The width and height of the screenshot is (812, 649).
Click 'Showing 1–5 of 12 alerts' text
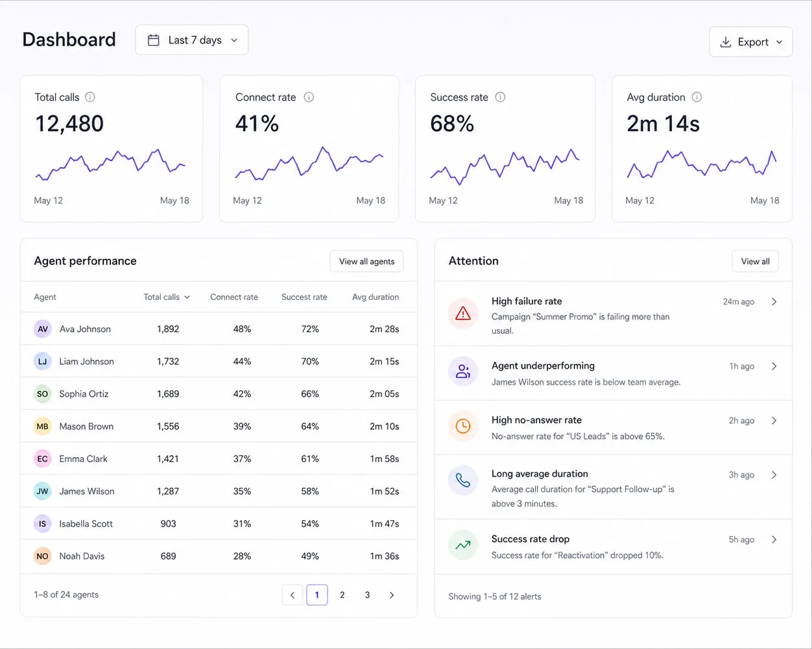tap(495, 596)
